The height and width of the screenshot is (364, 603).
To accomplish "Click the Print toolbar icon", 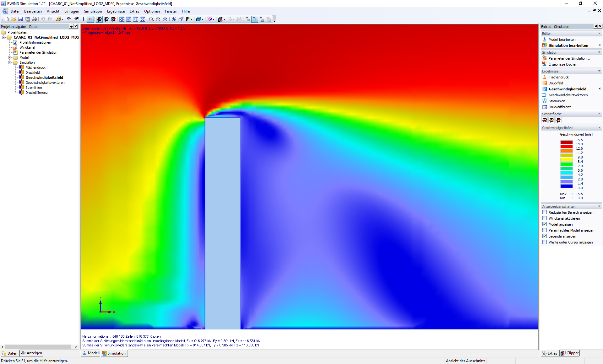I will tap(34, 19).
